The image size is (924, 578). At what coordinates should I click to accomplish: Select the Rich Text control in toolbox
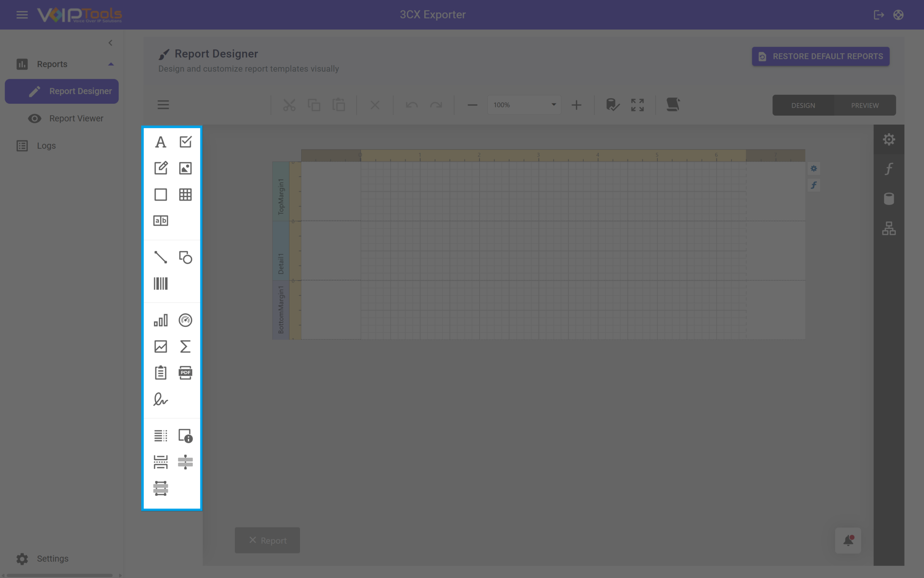[160, 168]
